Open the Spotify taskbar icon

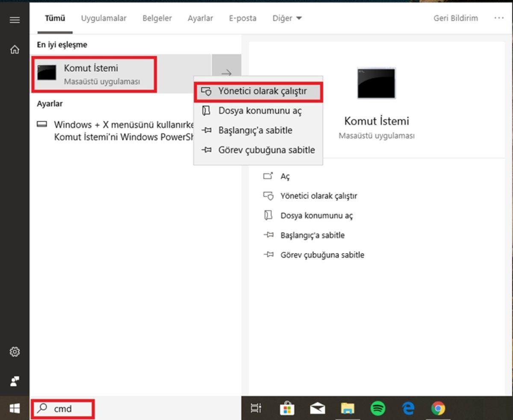pos(377,409)
